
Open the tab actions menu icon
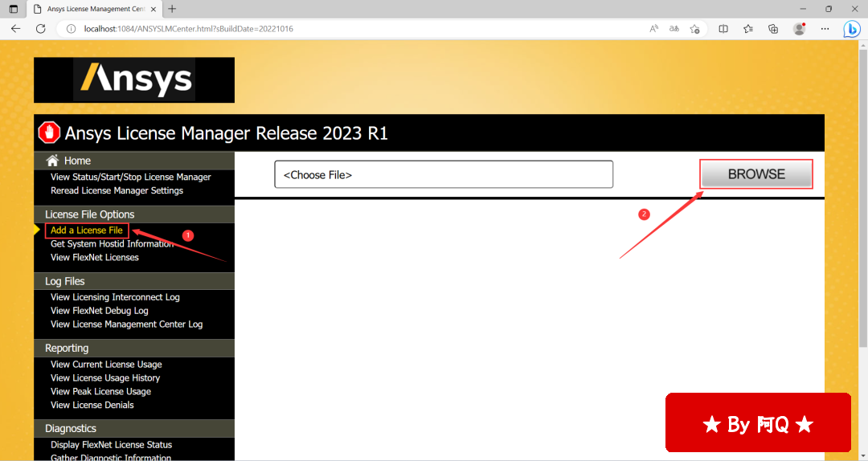click(x=13, y=9)
